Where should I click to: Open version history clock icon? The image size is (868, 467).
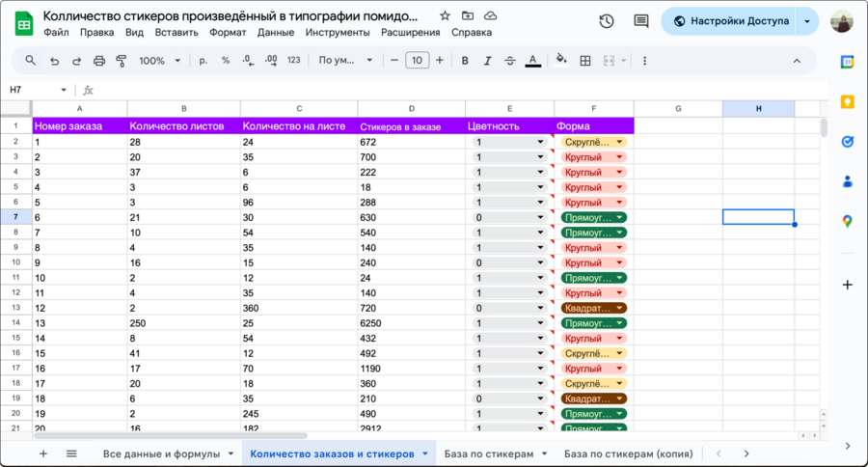coord(607,21)
